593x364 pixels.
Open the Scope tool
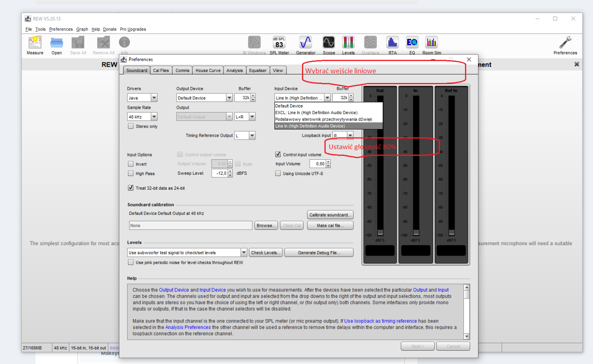click(329, 45)
